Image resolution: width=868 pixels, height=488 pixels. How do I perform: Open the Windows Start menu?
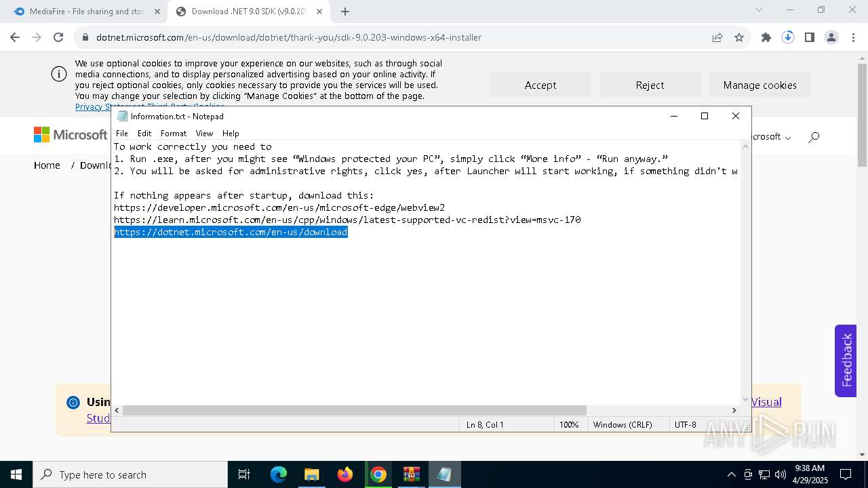click(x=16, y=474)
